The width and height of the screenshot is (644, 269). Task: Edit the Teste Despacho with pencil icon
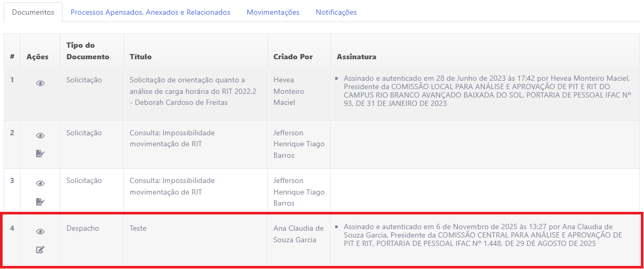pyautogui.click(x=40, y=250)
